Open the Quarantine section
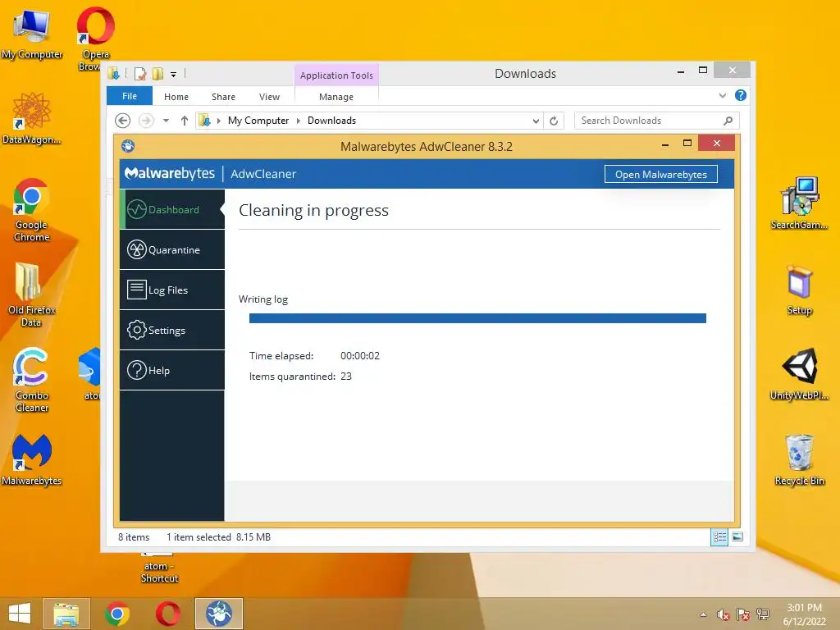Viewport: 840px width, 630px height. tap(172, 249)
